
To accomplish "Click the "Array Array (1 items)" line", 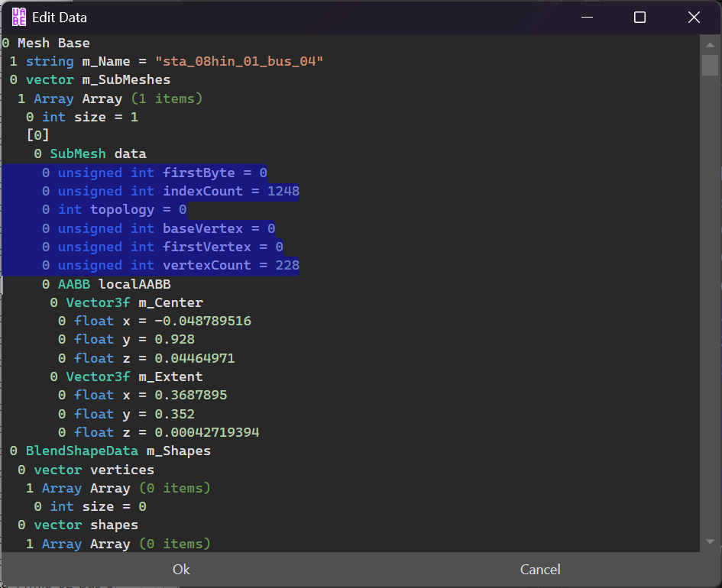I will coord(109,99).
